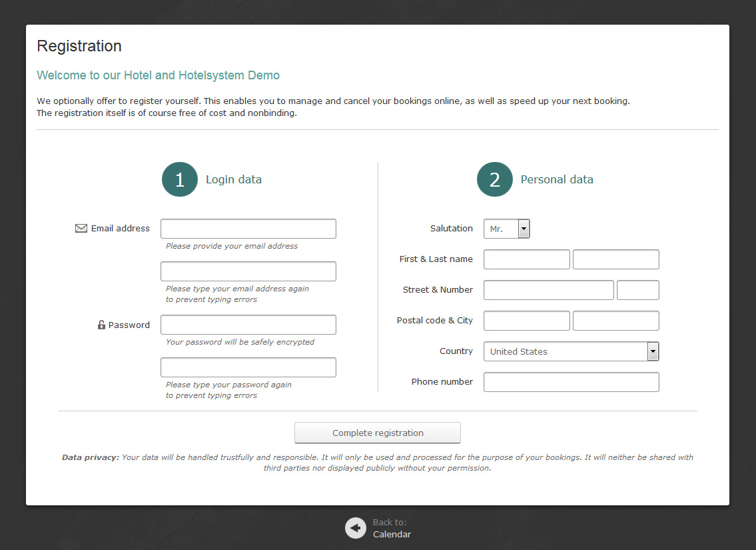The height and width of the screenshot is (550, 756).
Task: Click the Last name text box
Action: (x=615, y=259)
